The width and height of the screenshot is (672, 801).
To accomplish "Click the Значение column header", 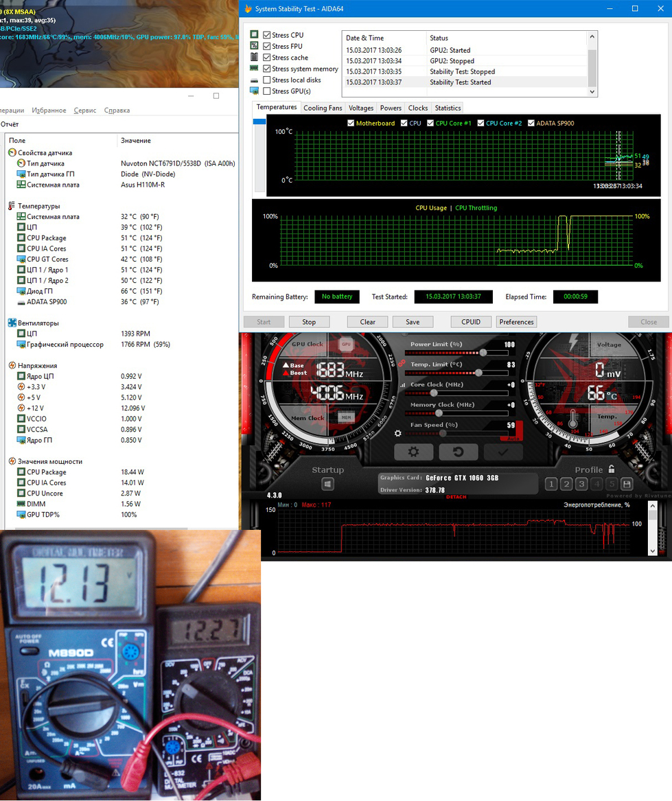I will tap(178, 141).
